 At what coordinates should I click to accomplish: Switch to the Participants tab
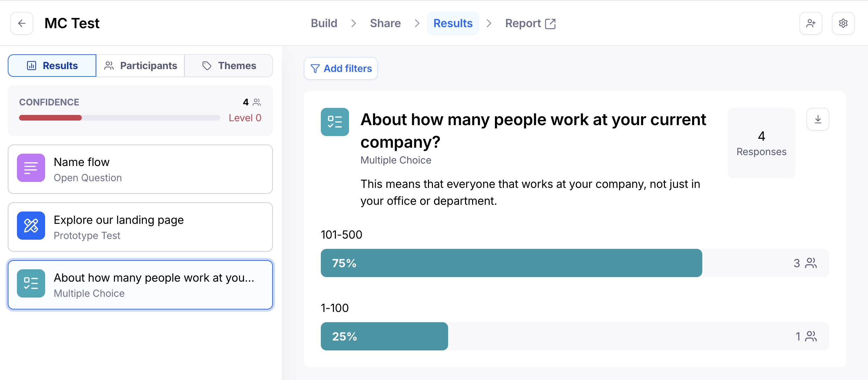pyautogui.click(x=140, y=66)
